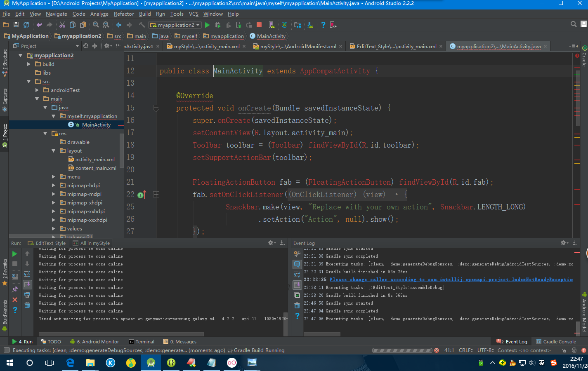This screenshot has height=371, width=588.
Task: Toggle soft-wrap in Run console
Action: coord(27,274)
